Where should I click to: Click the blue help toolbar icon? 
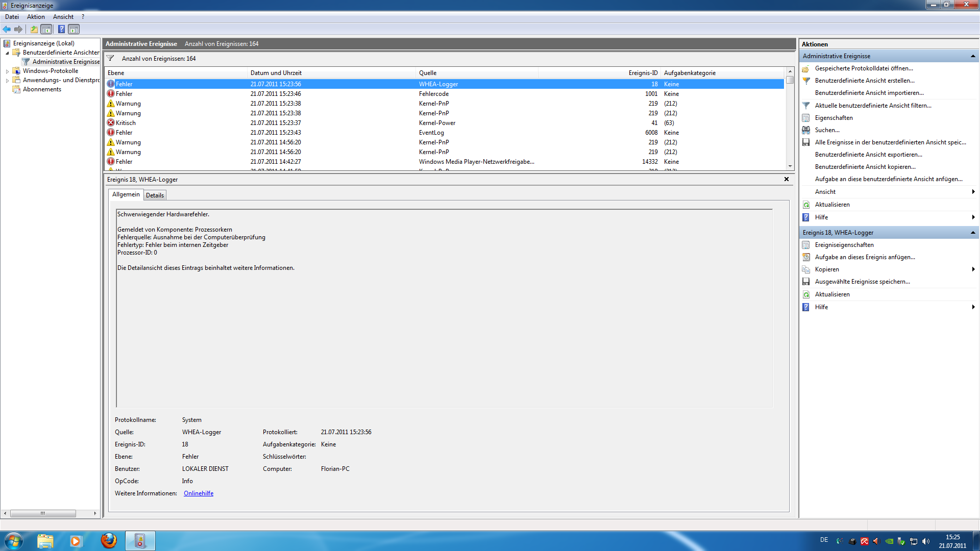(61, 29)
